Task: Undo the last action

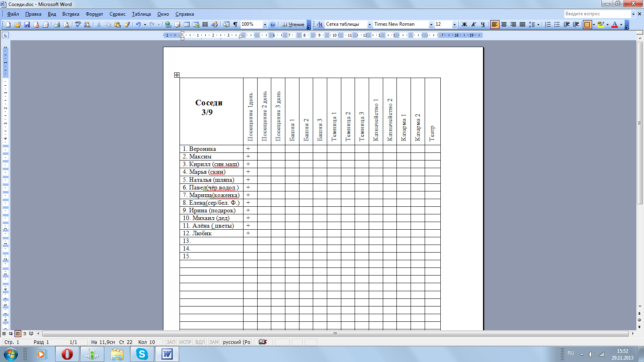Action: pyautogui.click(x=138, y=25)
